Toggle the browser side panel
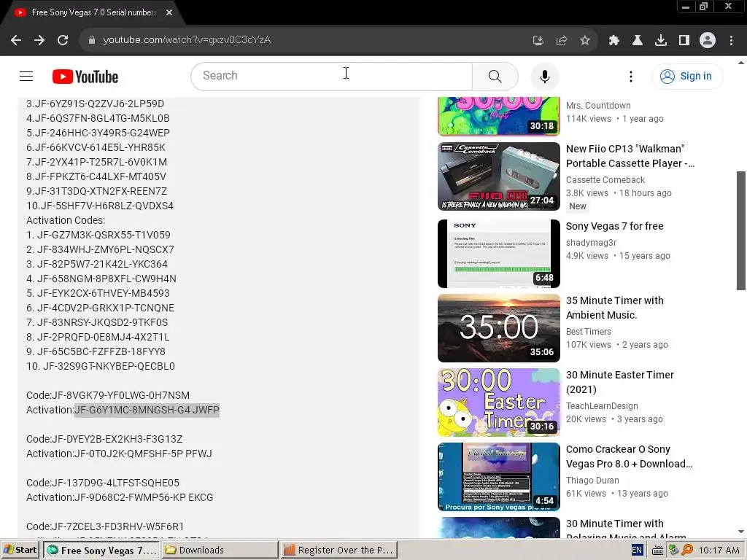Image resolution: width=747 pixels, height=560 pixels. [x=684, y=40]
